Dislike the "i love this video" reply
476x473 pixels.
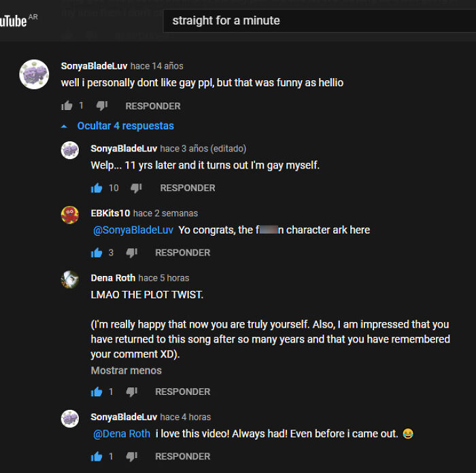[x=132, y=456]
